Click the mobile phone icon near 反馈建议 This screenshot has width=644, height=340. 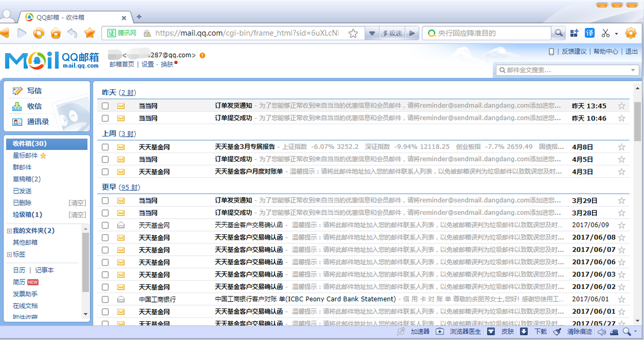[x=551, y=52]
